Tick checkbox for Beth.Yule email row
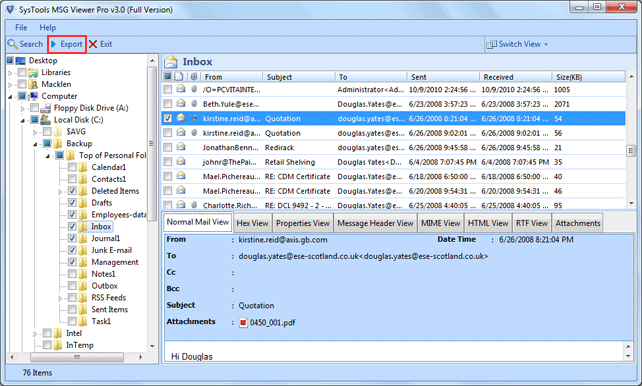 tap(167, 104)
